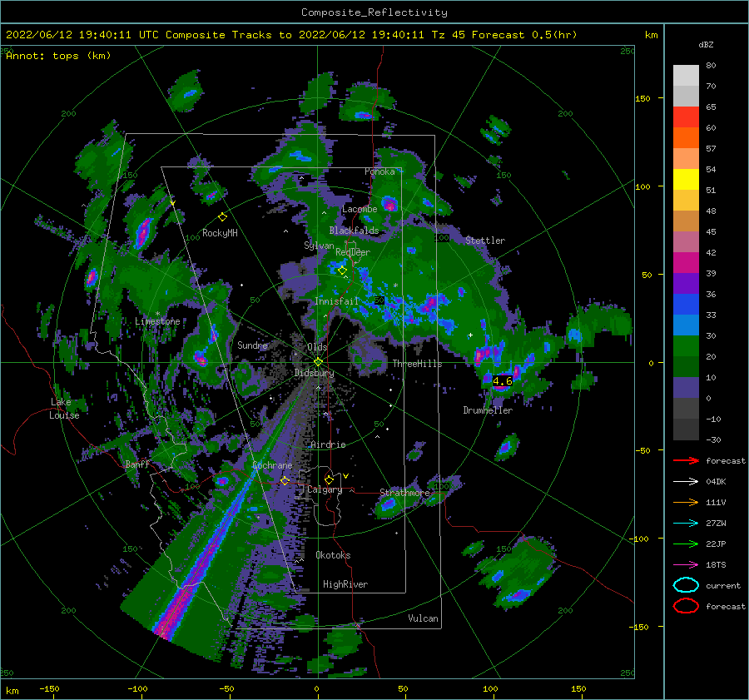Click the slate 0-10 dBZ swatch

pos(686,388)
